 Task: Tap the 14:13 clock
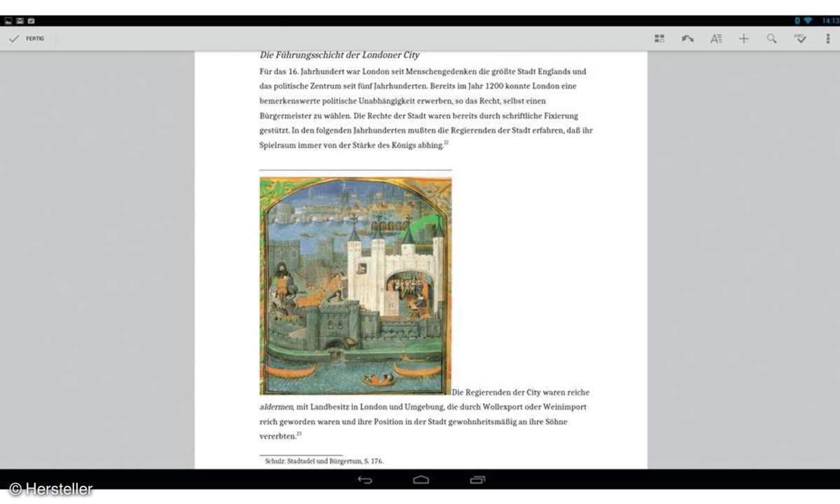[x=831, y=21]
